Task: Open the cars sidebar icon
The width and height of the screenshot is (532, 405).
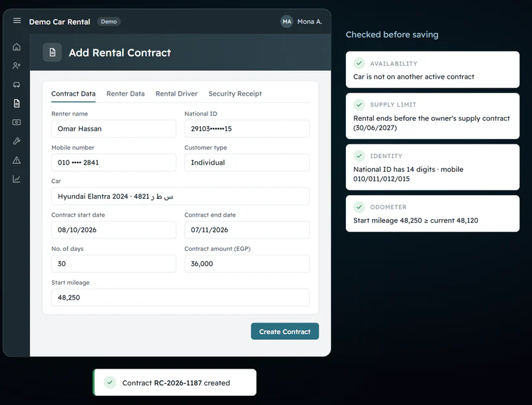Action: pyautogui.click(x=17, y=85)
